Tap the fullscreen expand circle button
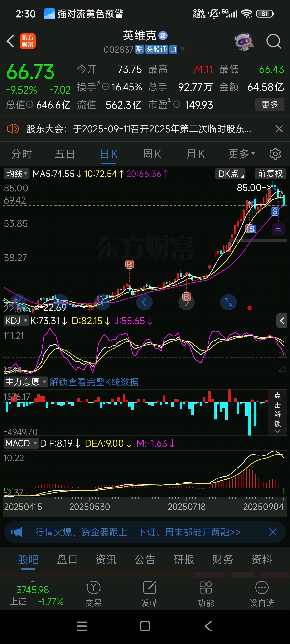The image size is (290, 644). tap(228, 302)
